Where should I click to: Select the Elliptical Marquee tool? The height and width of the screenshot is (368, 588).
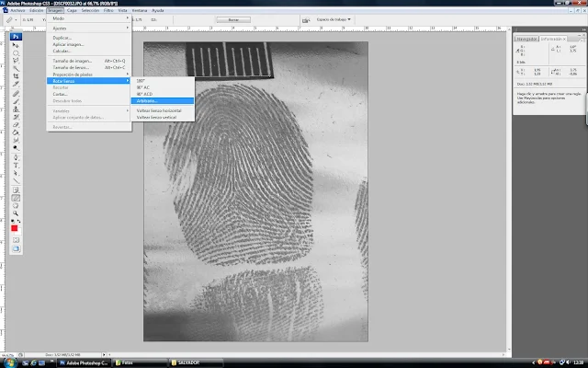coord(16,53)
